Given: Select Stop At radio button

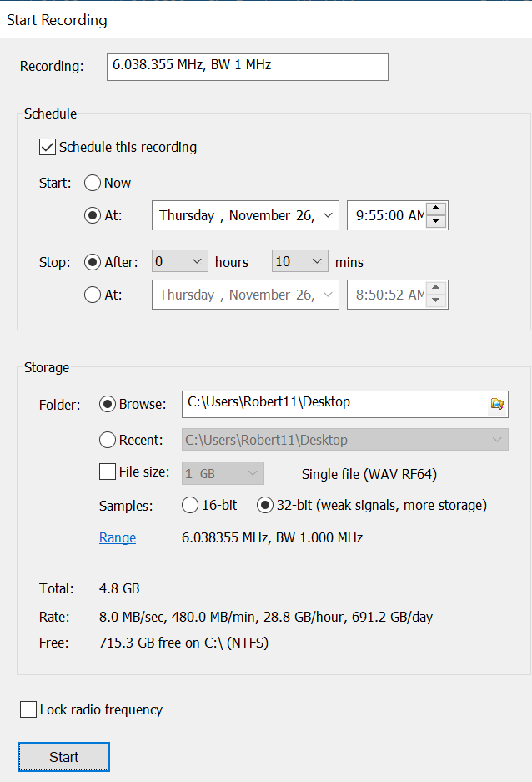Looking at the screenshot, I should point(93,295).
